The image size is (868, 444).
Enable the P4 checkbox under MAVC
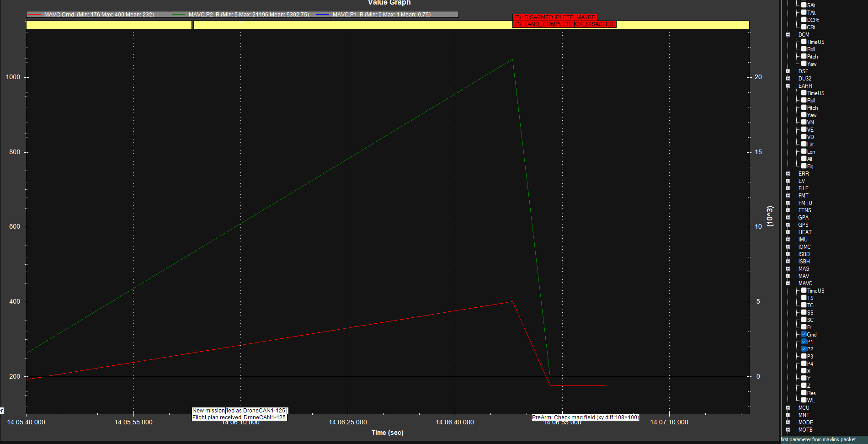coord(804,364)
